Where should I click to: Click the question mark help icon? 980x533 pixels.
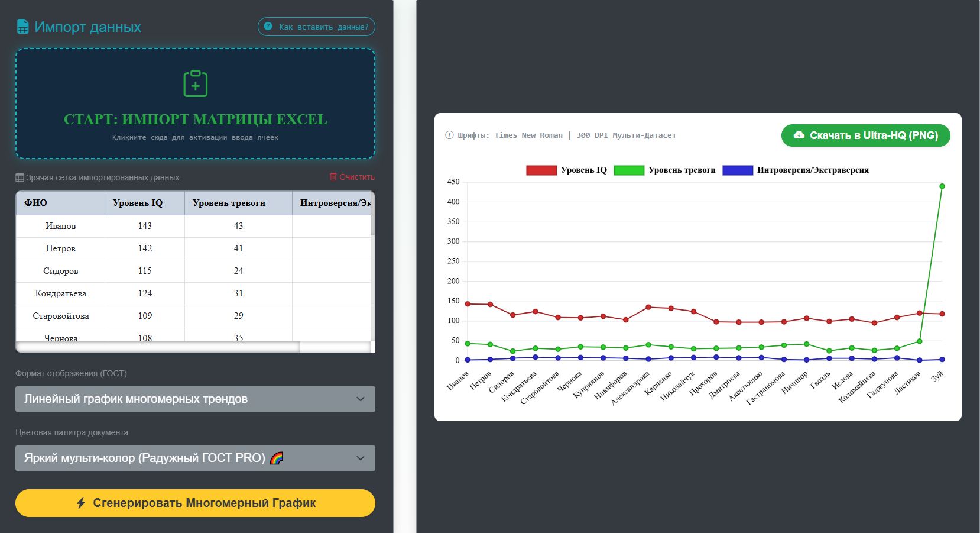pos(268,27)
